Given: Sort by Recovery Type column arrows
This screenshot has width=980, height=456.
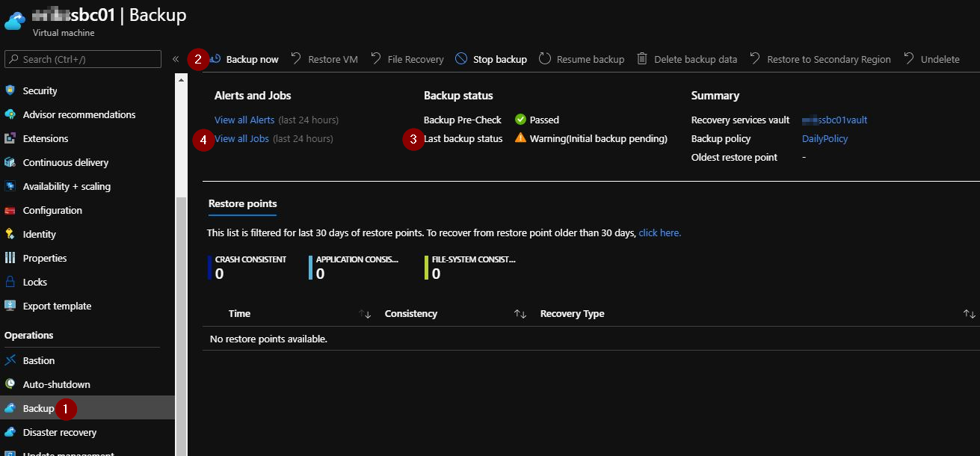Looking at the screenshot, I should coord(969,314).
